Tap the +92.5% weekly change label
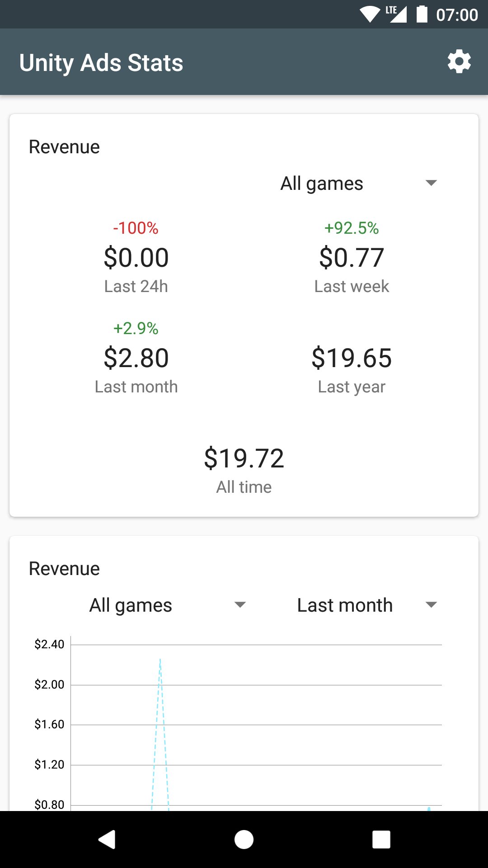Image resolution: width=488 pixels, height=868 pixels. [x=352, y=228]
